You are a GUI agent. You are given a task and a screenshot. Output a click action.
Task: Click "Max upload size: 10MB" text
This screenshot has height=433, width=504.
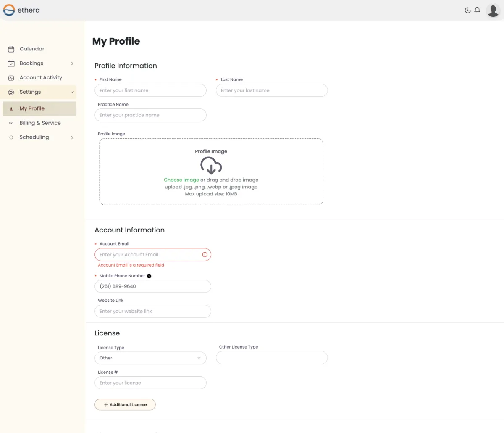click(211, 194)
